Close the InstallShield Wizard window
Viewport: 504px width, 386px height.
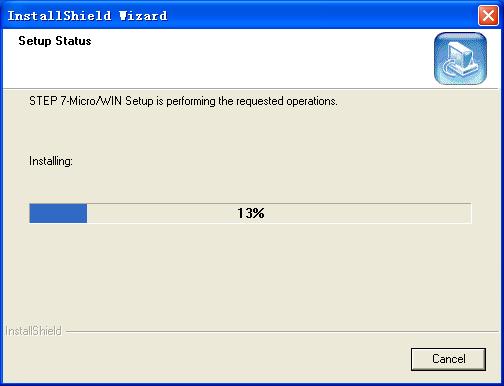(x=488, y=15)
